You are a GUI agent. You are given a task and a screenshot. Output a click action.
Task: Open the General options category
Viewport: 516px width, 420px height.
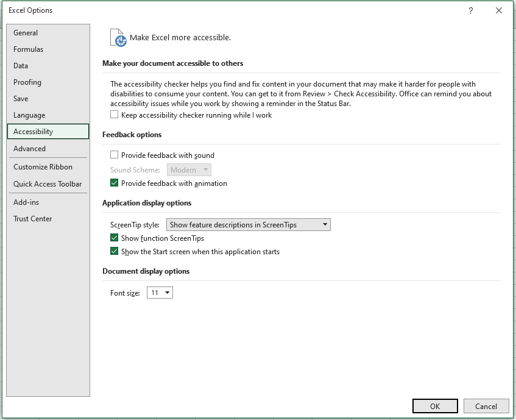[48, 33]
